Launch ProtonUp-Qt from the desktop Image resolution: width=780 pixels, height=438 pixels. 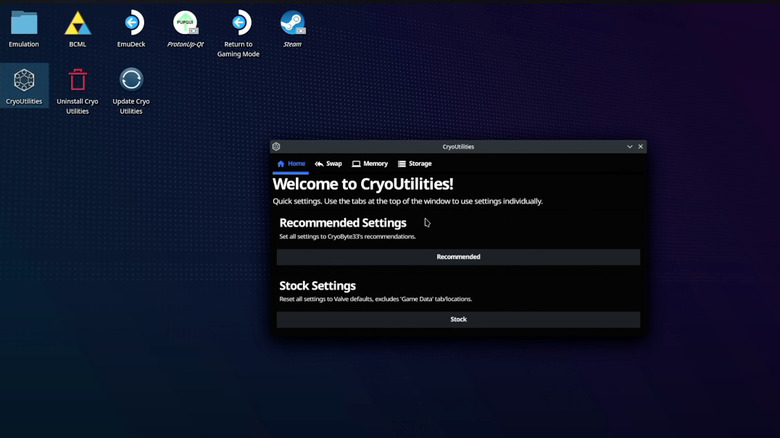pos(185,29)
